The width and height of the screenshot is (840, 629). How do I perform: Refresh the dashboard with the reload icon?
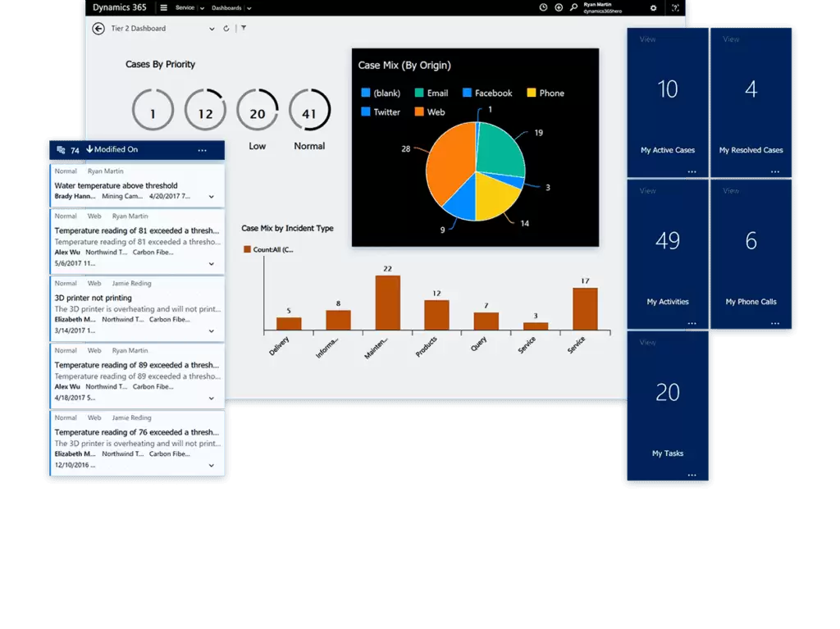coord(226,29)
